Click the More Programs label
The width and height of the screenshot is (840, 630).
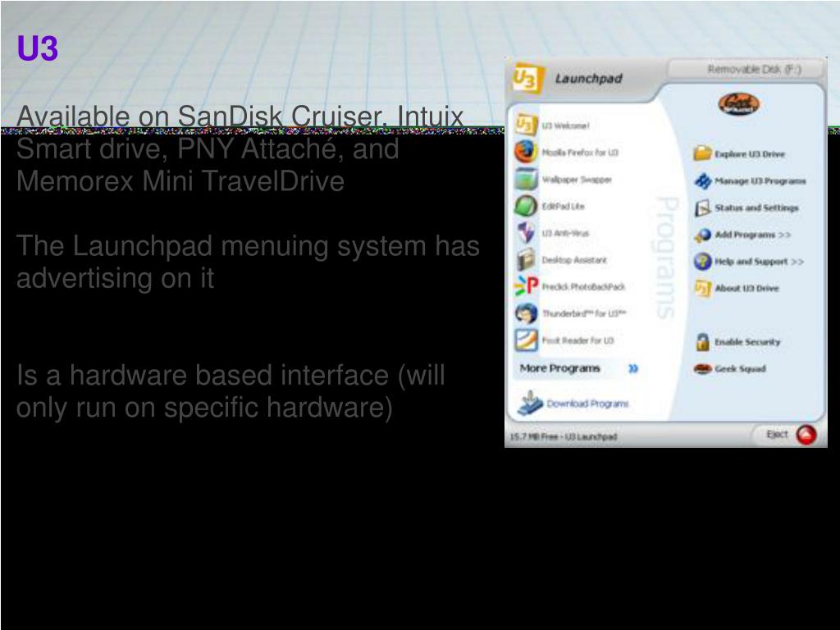click(x=559, y=368)
